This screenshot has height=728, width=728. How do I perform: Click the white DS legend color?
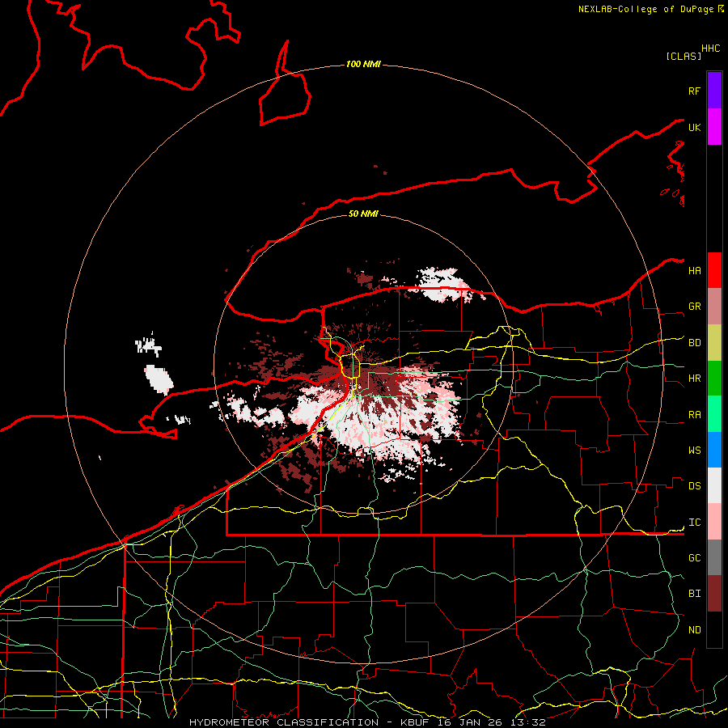pos(714,485)
